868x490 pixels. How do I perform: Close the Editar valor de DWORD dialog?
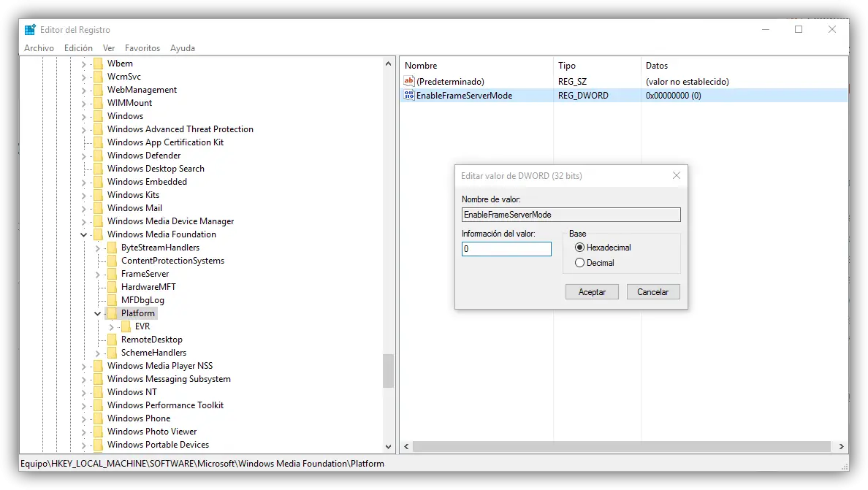coord(676,175)
